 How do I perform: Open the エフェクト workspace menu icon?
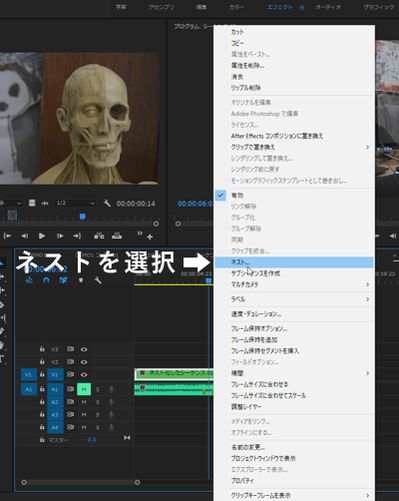coord(302,7)
